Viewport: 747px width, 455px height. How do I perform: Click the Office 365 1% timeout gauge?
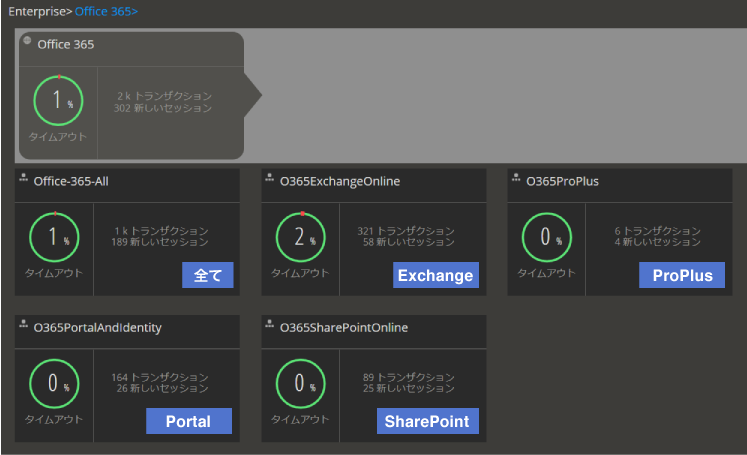click(x=58, y=101)
